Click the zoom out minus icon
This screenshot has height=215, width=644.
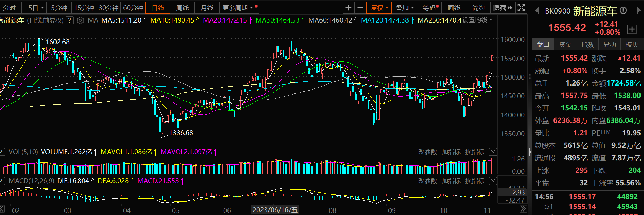click(360, 8)
